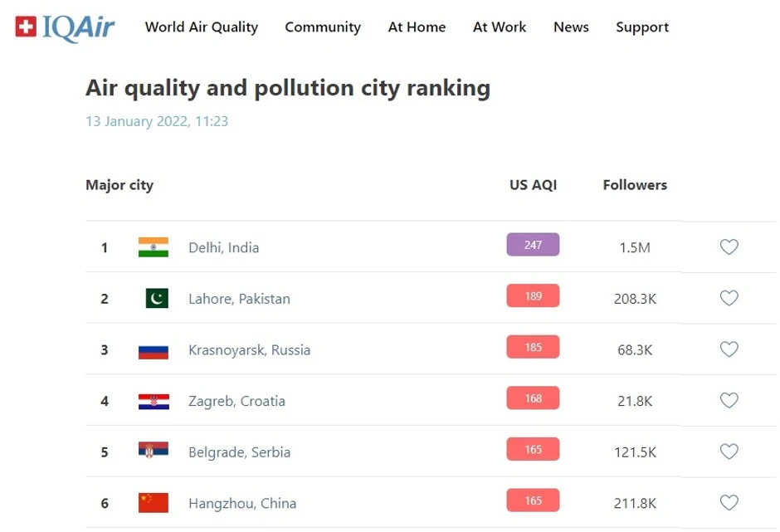Toggle the favorite heart for Zagreb
This screenshot has height=532, width=780.
pyautogui.click(x=729, y=399)
